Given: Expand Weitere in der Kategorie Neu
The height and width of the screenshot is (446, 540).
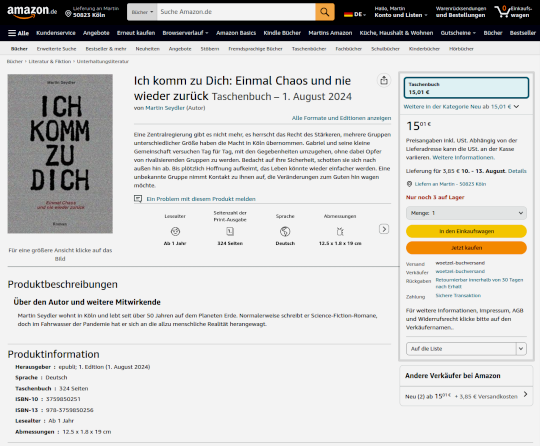Looking at the screenshot, I should [x=461, y=107].
